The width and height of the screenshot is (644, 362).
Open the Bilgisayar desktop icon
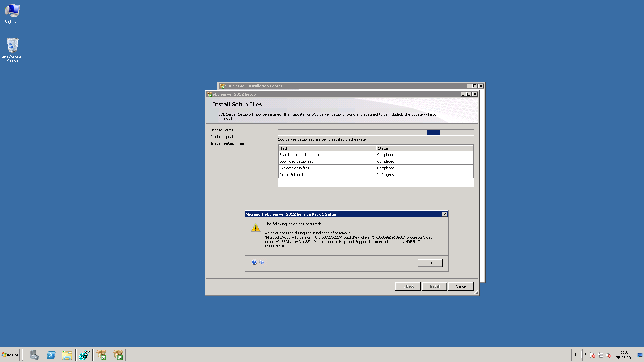point(12,14)
